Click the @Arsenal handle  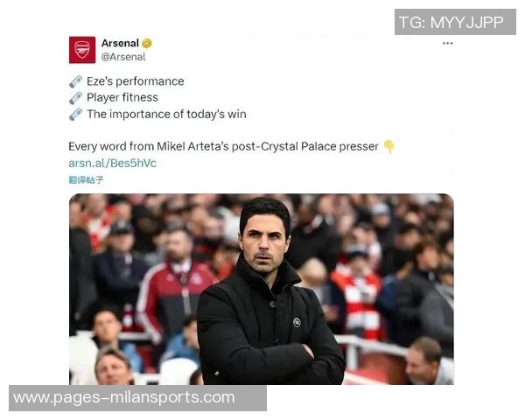[123, 57]
